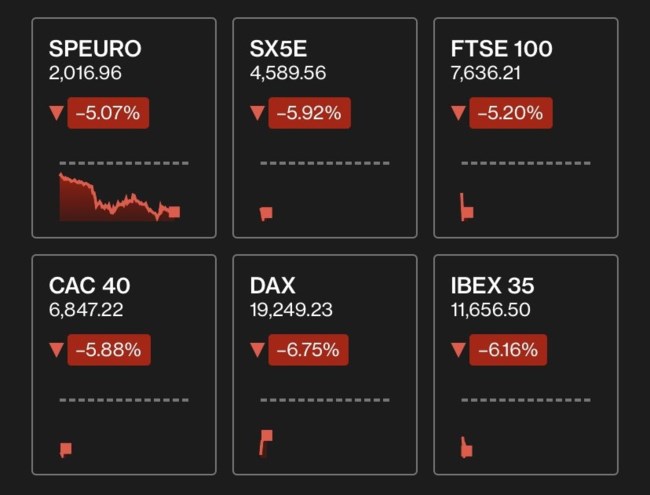Viewport: 650px width, 495px height.
Task: Click the SPEURO down-arrow icon
Action: (56, 114)
